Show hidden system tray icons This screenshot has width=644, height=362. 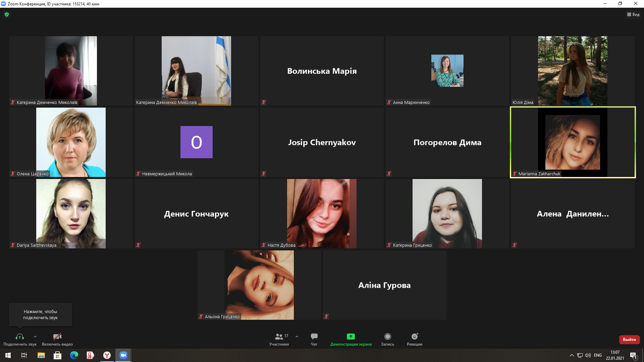(x=572, y=355)
